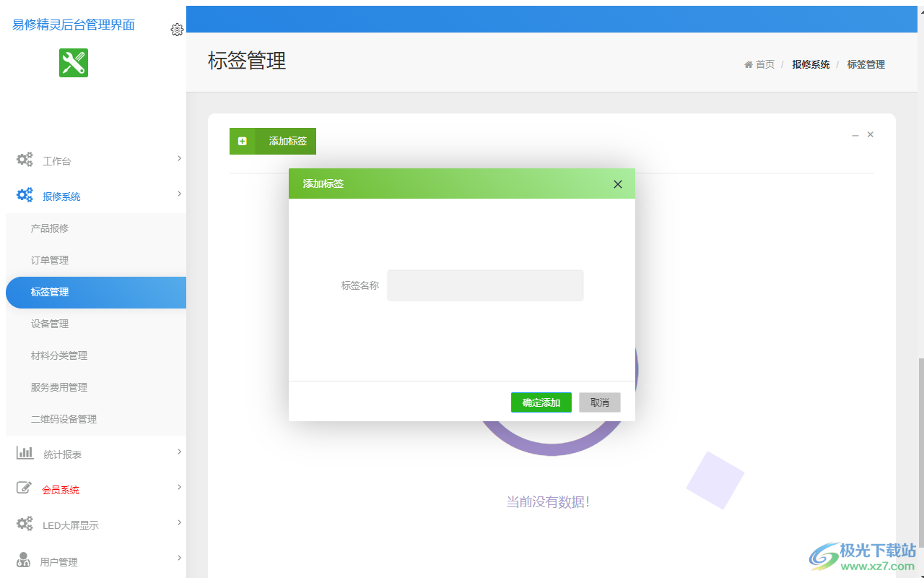The width and height of the screenshot is (924, 578).
Task: Click the 用户管理 person icon
Action: click(24, 560)
